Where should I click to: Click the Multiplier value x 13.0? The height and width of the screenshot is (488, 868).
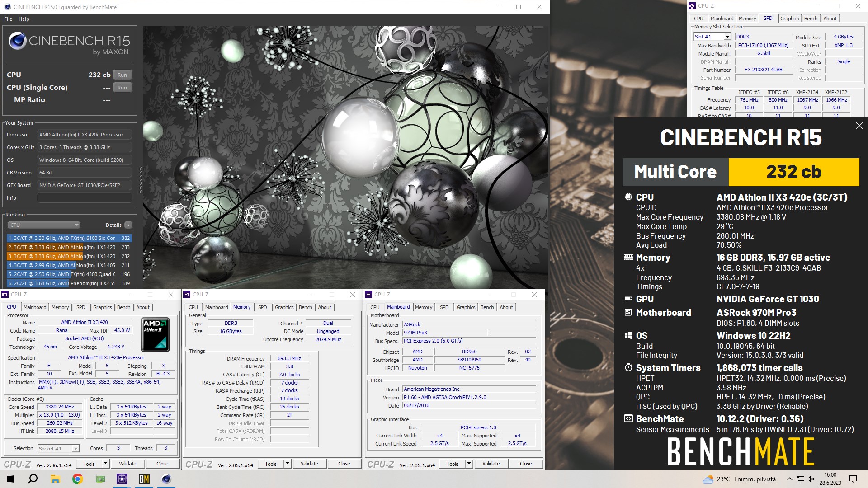[60, 415]
